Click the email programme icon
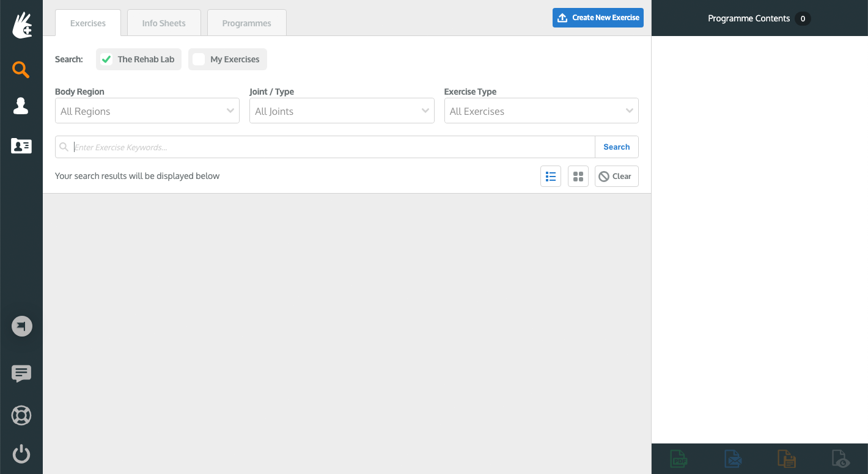Screen dimensions: 868x474 tap(732, 459)
